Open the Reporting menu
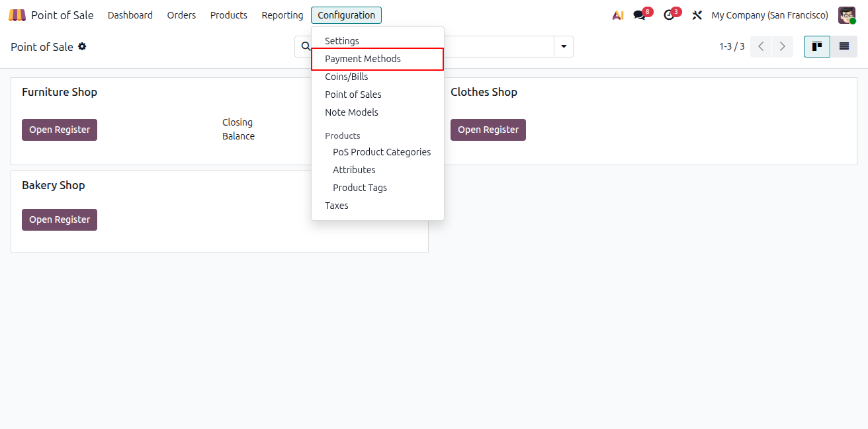This screenshot has width=868, height=429. coord(282,15)
